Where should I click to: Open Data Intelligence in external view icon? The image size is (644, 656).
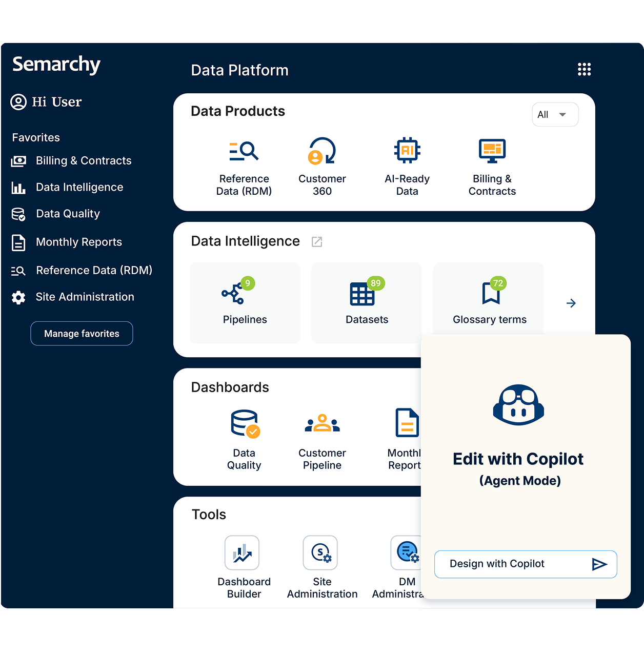(x=317, y=242)
